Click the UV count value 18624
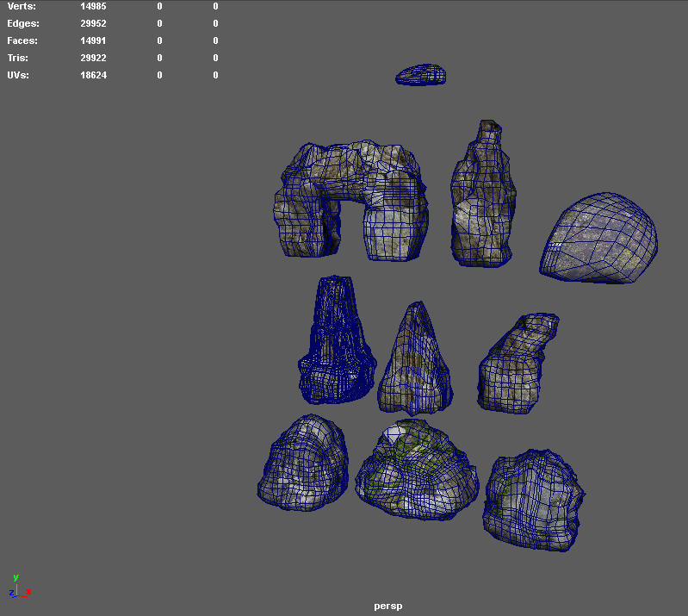The height and width of the screenshot is (616, 688). coord(93,75)
